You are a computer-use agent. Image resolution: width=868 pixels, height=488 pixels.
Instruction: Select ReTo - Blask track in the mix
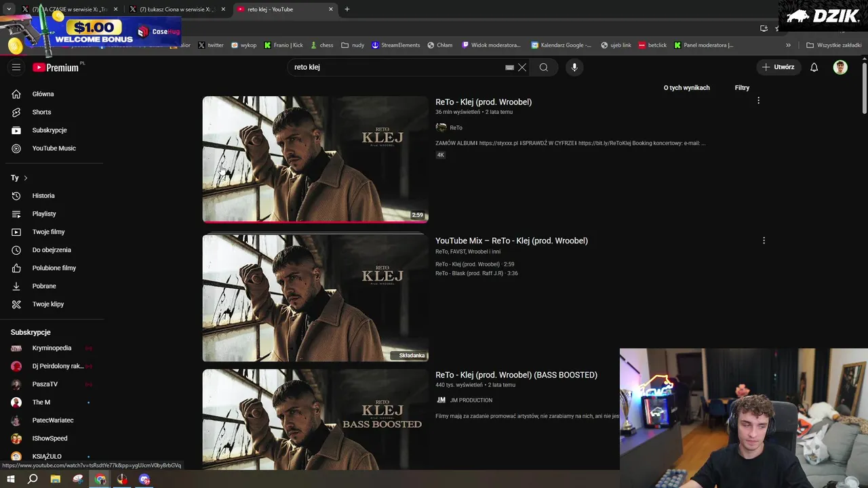pos(477,273)
